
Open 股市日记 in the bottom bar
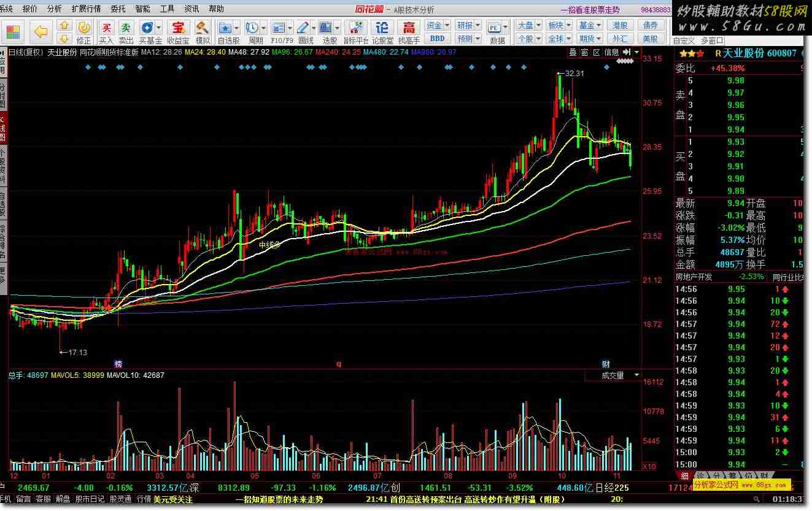(x=90, y=499)
